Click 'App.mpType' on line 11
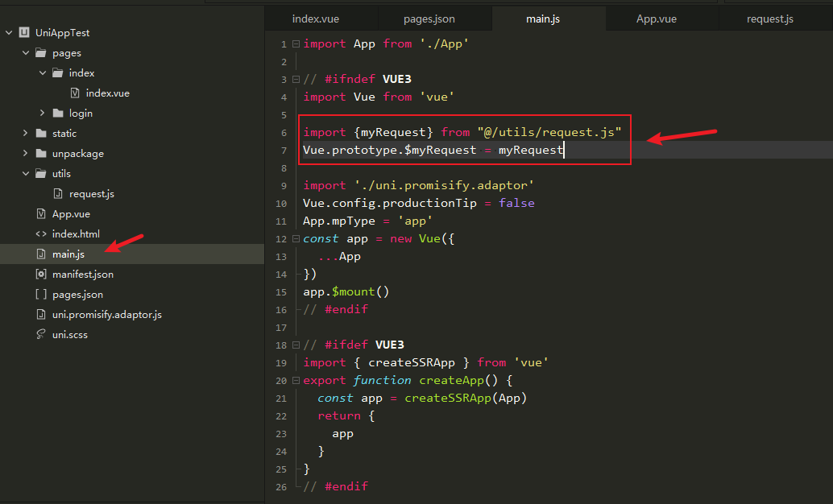The height and width of the screenshot is (504, 833). [339, 221]
